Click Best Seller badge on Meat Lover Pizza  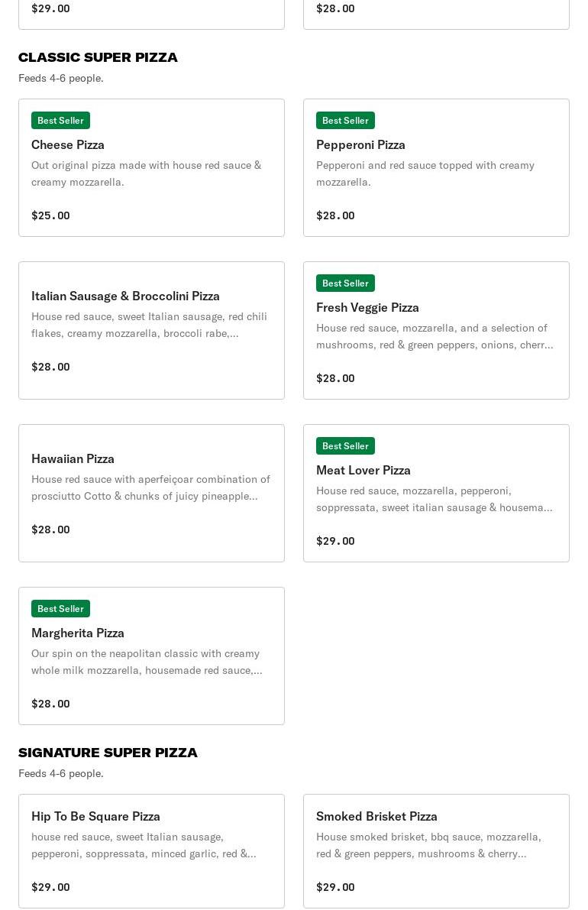(345, 445)
